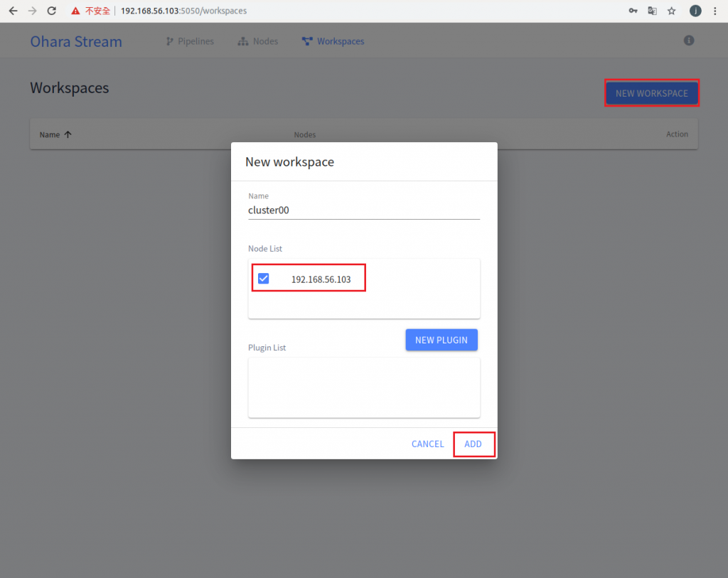
Task: Reload the page with refresh icon
Action: [51, 11]
